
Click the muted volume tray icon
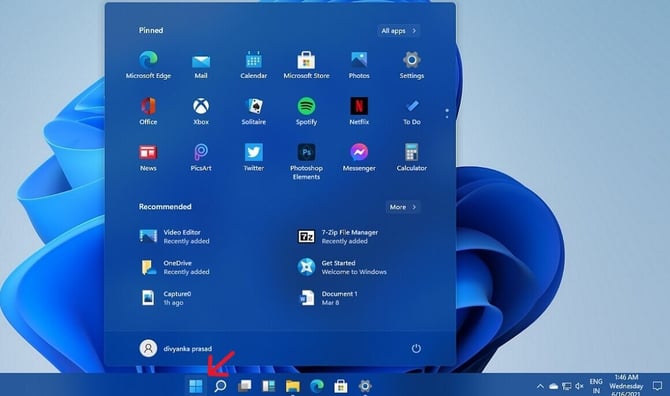[579, 386]
